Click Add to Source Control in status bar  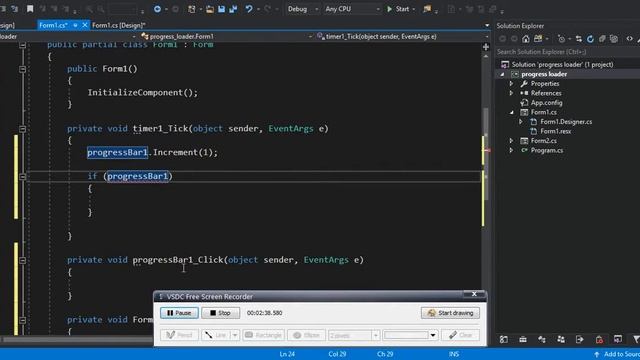(622, 354)
